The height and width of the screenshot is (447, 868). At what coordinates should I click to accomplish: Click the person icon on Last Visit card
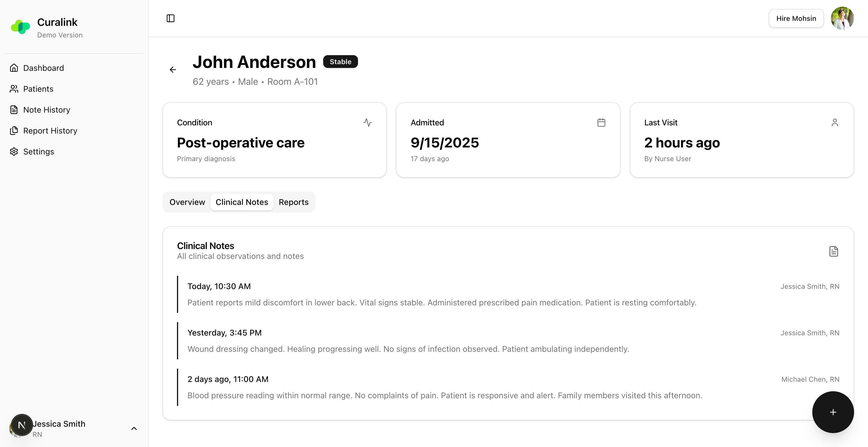coord(835,122)
